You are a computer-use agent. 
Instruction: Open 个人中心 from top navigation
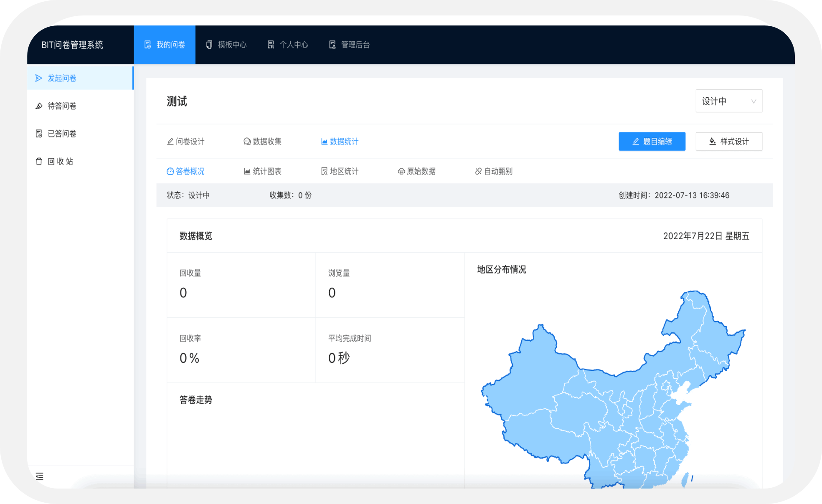pos(288,45)
